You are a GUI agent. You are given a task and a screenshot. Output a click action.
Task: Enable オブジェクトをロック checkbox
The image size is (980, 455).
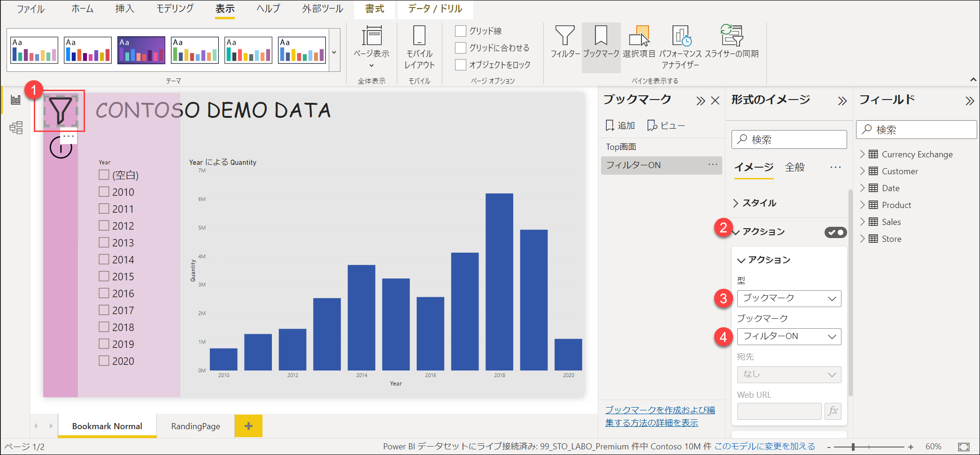tap(461, 65)
